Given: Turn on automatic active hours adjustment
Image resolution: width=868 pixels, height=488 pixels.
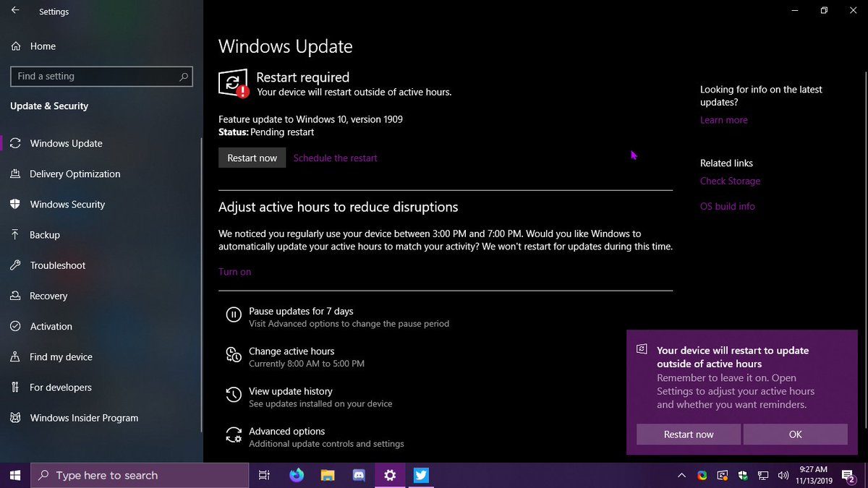Looking at the screenshot, I should click(234, 271).
